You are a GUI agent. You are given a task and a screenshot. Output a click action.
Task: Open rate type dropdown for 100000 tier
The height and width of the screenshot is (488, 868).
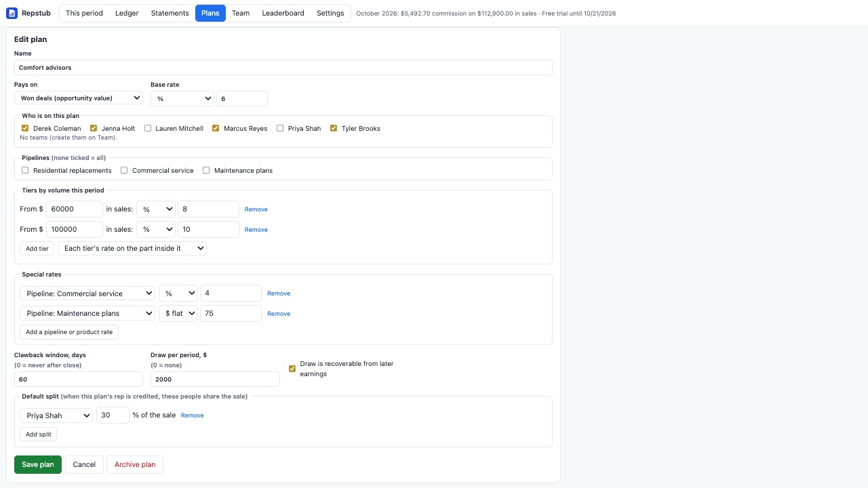(x=156, y=230)
